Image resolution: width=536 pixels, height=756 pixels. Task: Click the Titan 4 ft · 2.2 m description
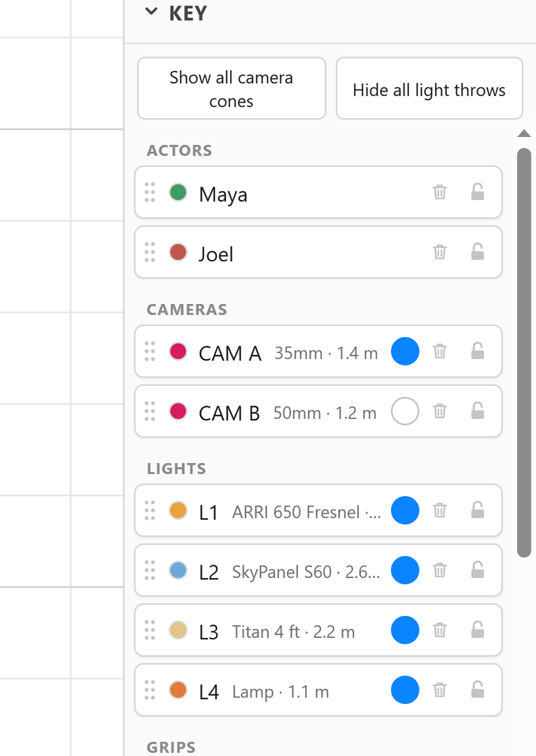coord(293,632)
